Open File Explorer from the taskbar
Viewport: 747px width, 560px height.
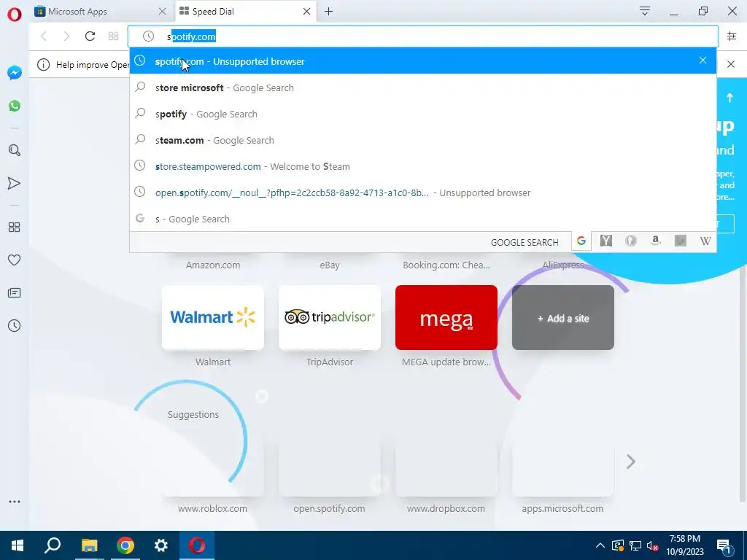coord(89,545)
